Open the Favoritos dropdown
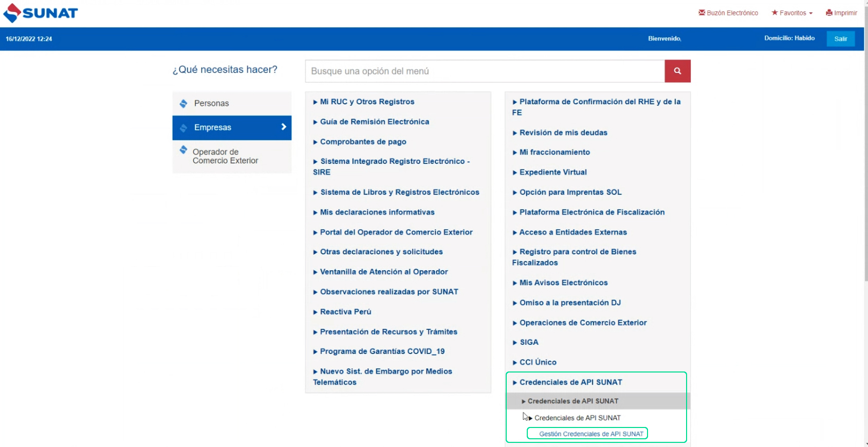 (792, 13)
